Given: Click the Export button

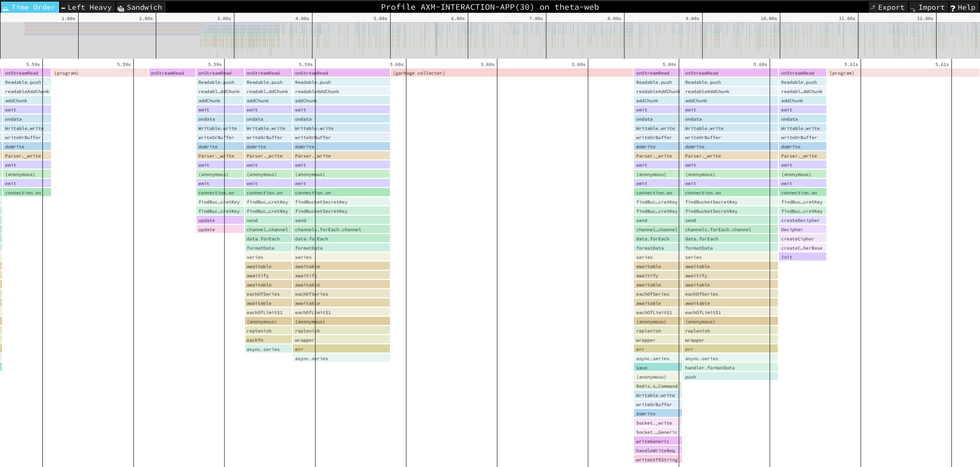Looking at the screenshot, I should click(888, 7).
